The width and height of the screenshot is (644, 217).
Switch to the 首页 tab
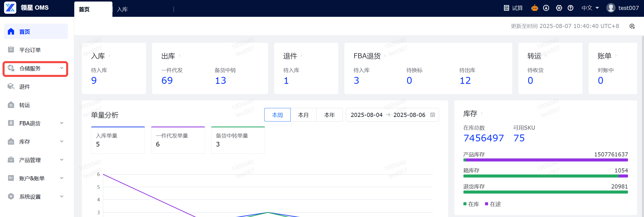tap(93, 9)
